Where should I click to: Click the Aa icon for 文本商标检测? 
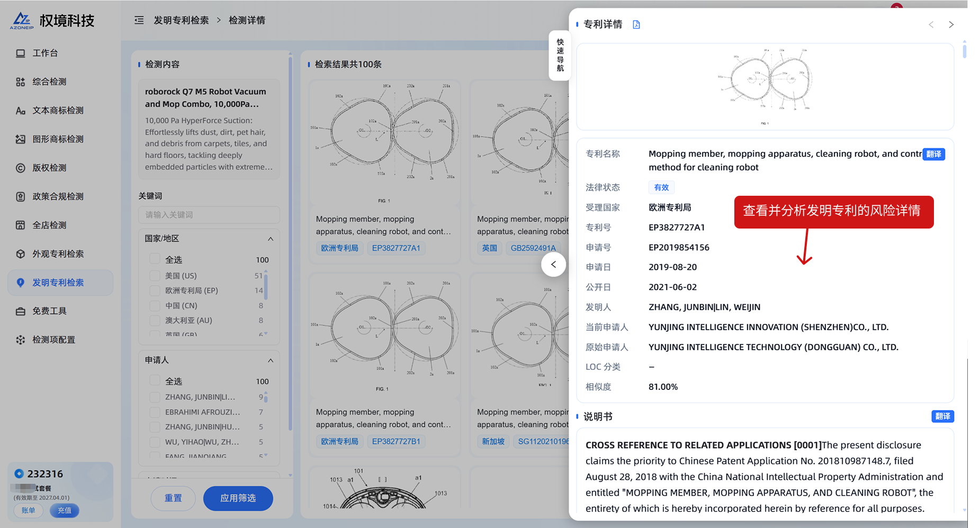pyautogui.click(x=21, y=111)
